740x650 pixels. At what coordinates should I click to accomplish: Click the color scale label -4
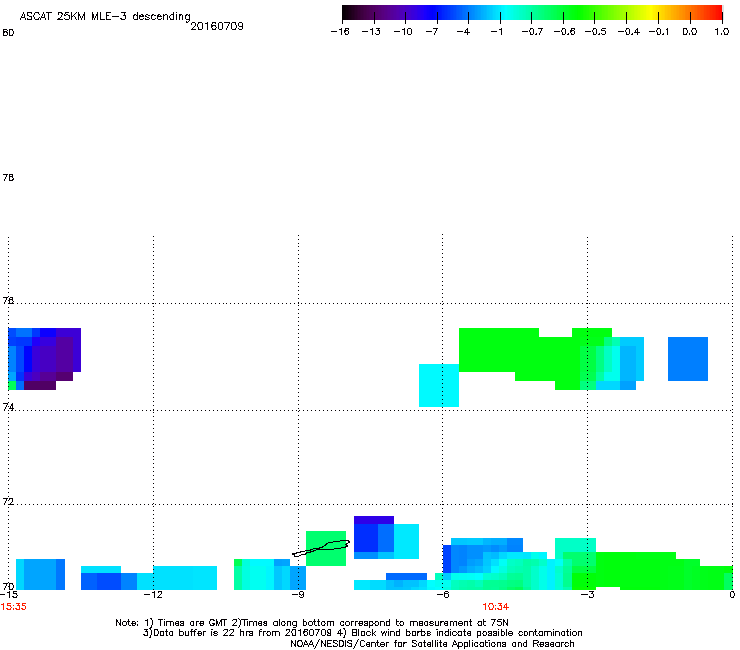tap(463, 32)
